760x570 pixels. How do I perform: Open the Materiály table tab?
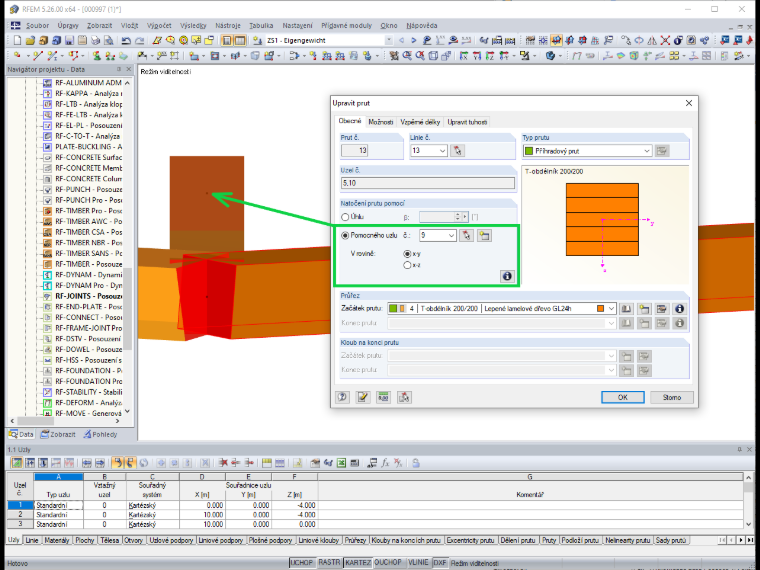(x=56, y=540)
